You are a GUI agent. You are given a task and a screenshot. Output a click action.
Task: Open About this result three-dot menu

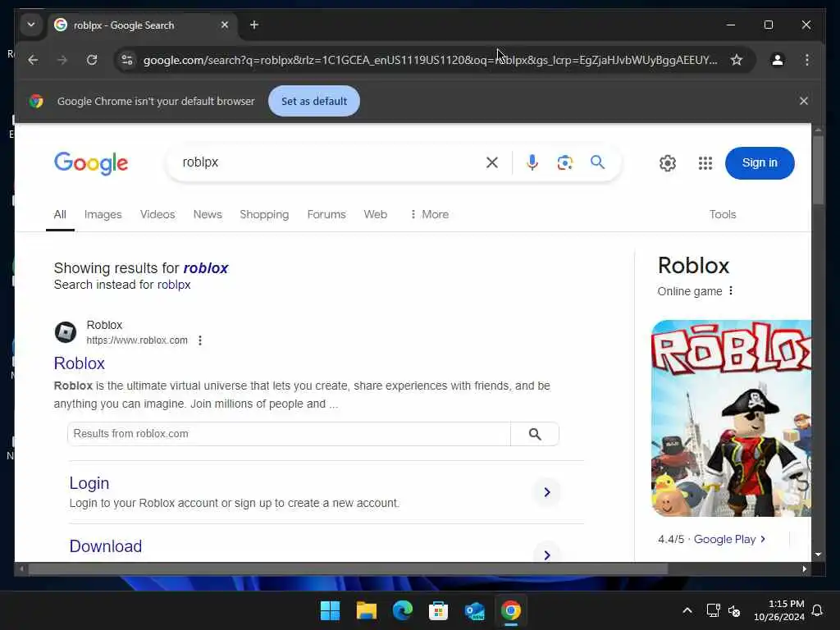click(x=200, y=340)
